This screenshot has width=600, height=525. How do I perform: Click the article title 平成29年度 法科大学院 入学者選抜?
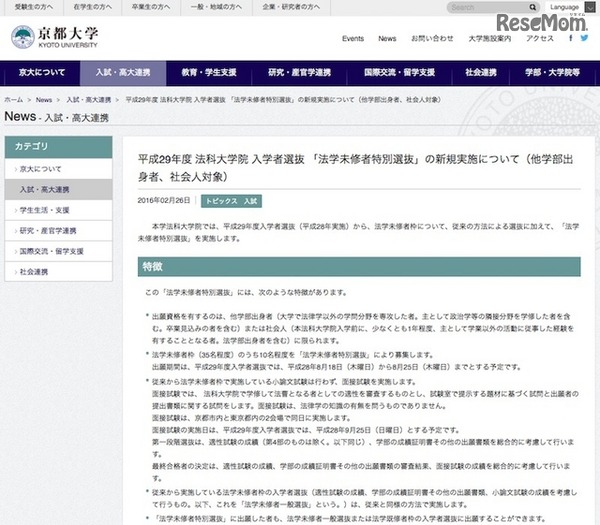click(x=221, y=159)
